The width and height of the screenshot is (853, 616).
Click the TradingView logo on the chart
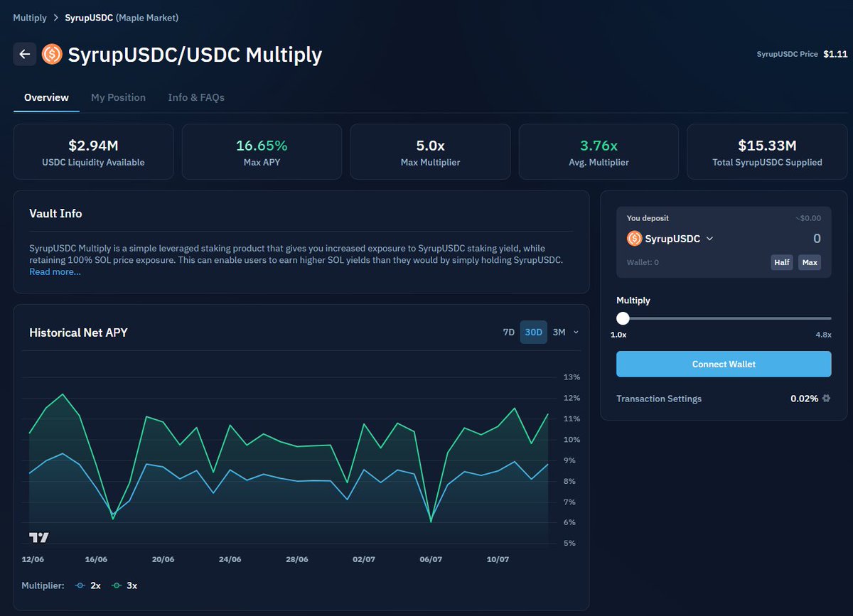(39, 538)
